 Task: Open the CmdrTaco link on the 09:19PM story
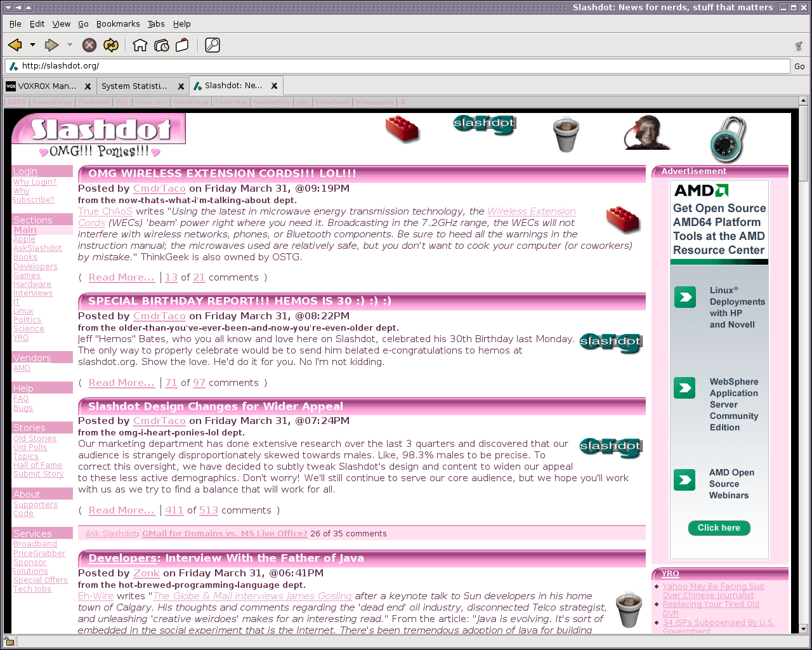[159, 189]
